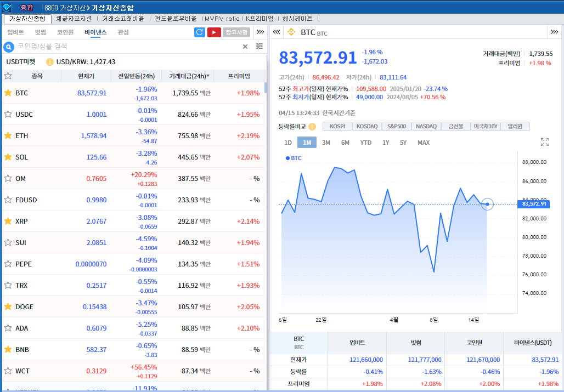Sort by 거래대금(24h) column arrow
The height and width of the screenshot is (392, 564).
[x=207, y=76]
